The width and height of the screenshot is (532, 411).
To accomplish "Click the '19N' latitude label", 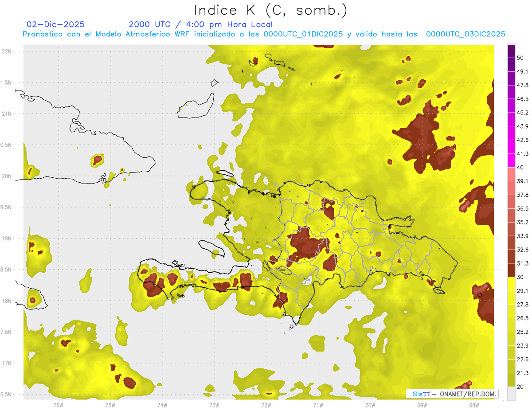I will coord(7,239).
